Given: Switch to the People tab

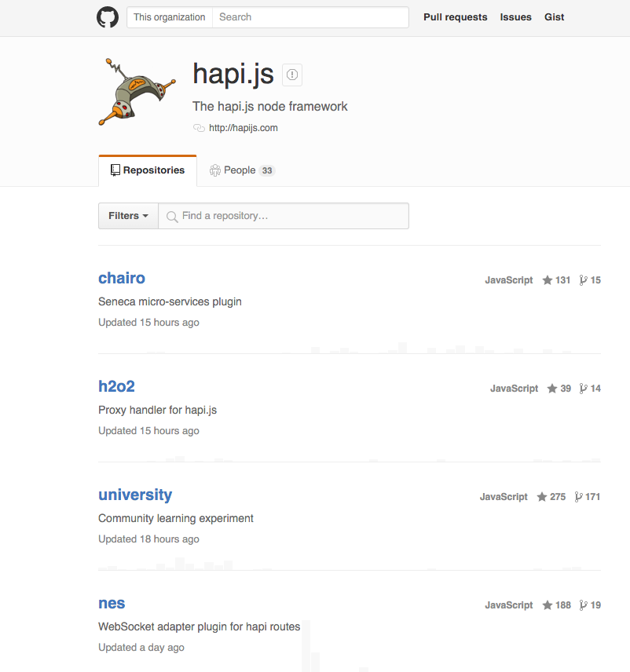Looking at the screenshot, I should (241, 170).
